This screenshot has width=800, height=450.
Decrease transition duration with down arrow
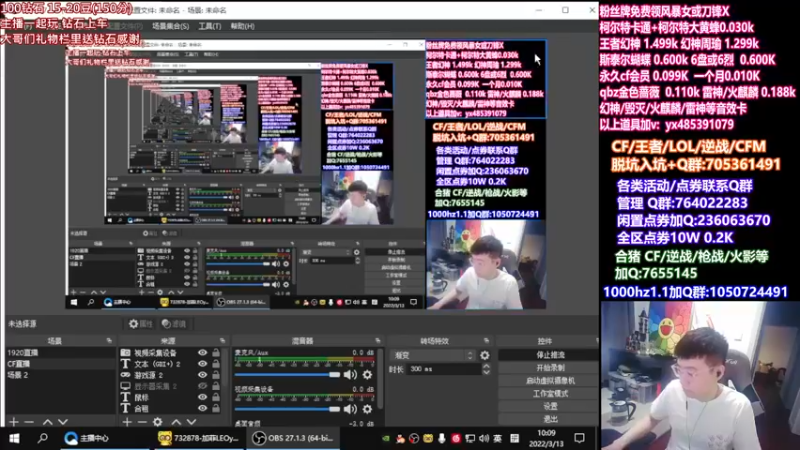pos(486,372)
